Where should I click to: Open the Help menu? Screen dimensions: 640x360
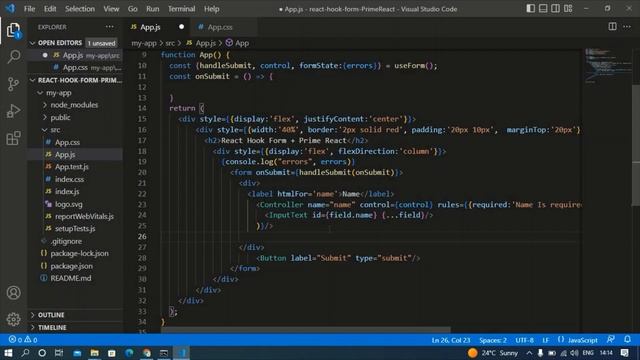[x=211, y=9]
